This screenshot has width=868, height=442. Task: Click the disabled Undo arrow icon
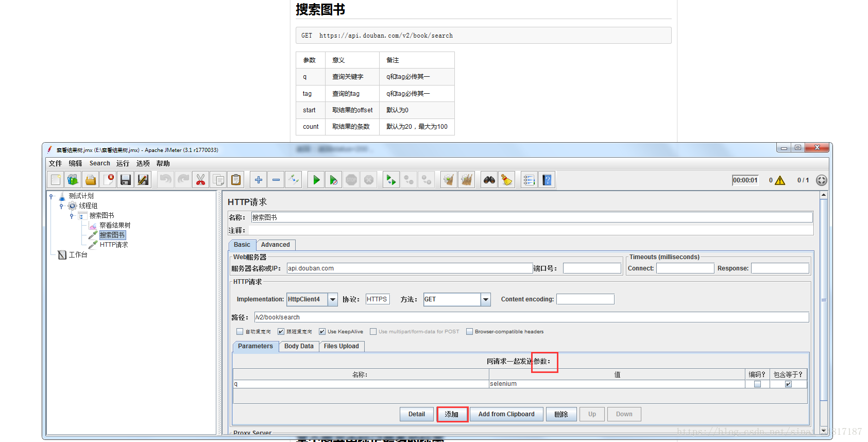166,180
